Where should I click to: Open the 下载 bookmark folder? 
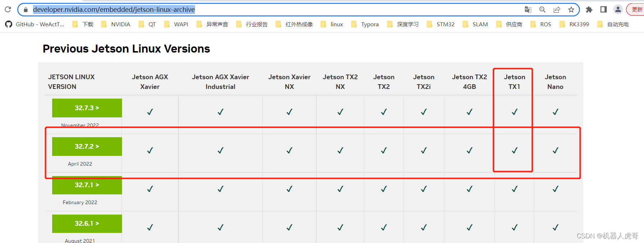click(83, 24)
